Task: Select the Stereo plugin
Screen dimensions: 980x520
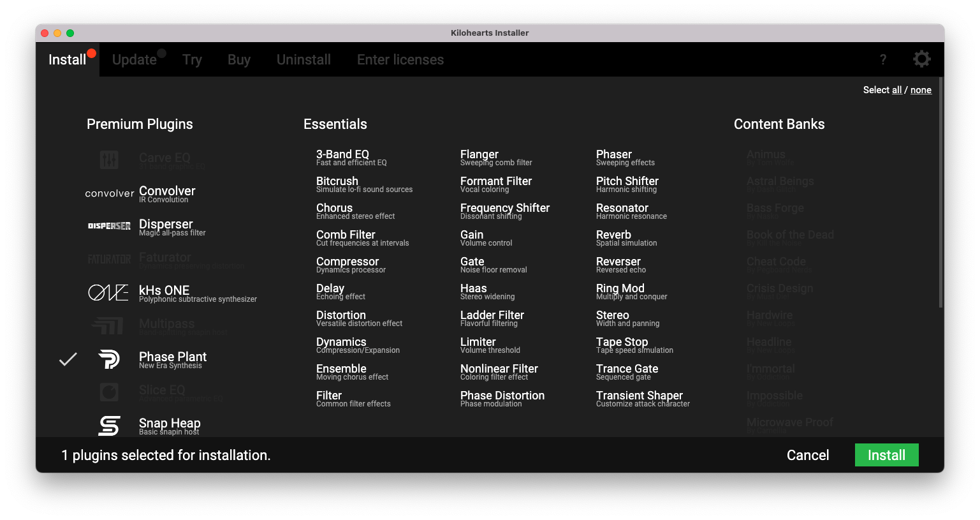Action: point(627,318)
